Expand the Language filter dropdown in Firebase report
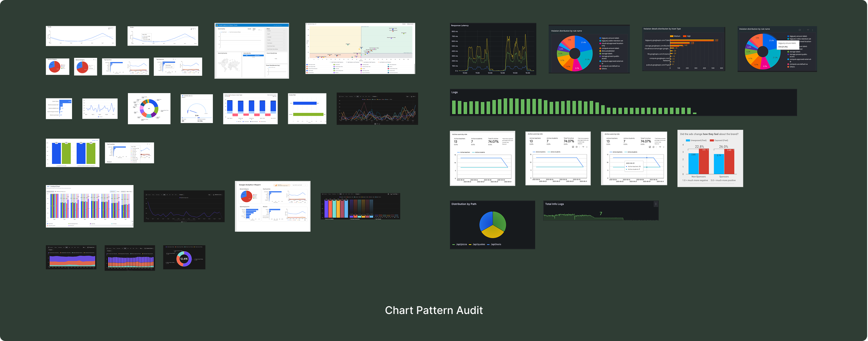The image size is (868, 341). [x=276, y=37]
